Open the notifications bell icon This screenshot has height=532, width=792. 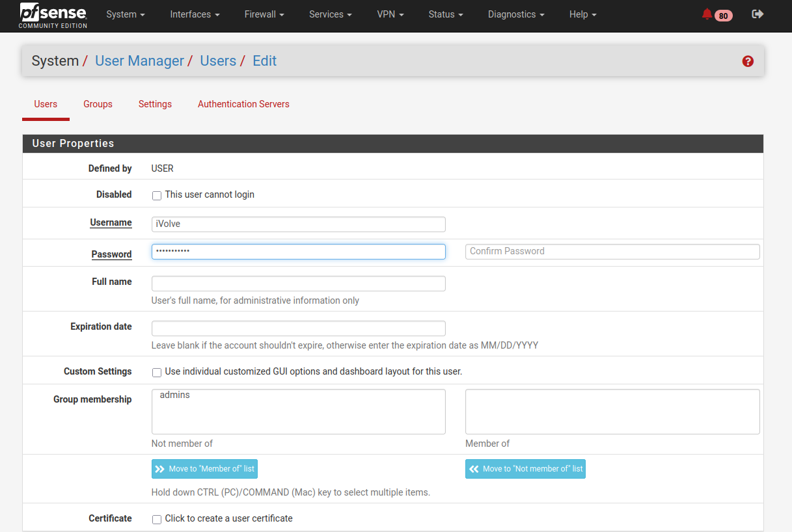coord(707,14)
